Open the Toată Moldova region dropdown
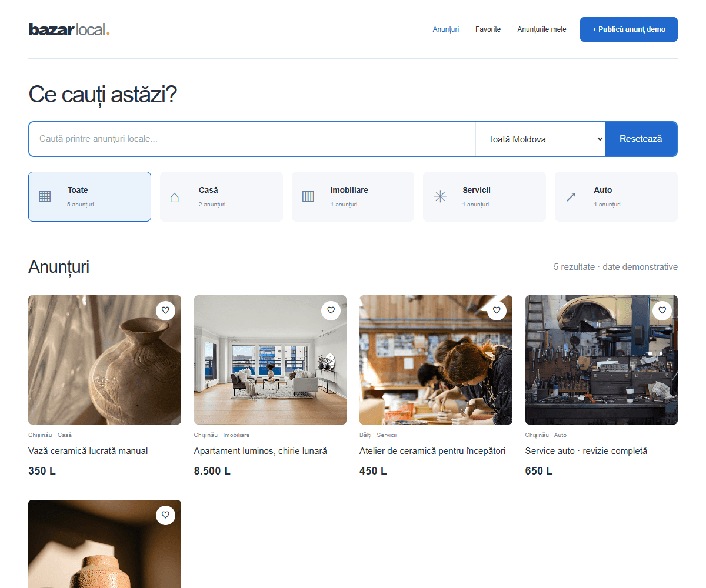 coord(540,139)
